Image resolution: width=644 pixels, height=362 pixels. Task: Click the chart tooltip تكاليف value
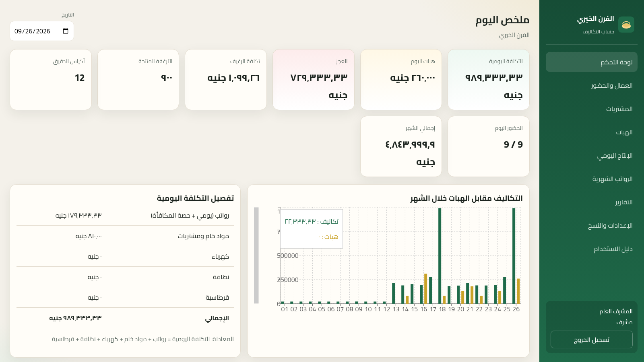(312, 222)
